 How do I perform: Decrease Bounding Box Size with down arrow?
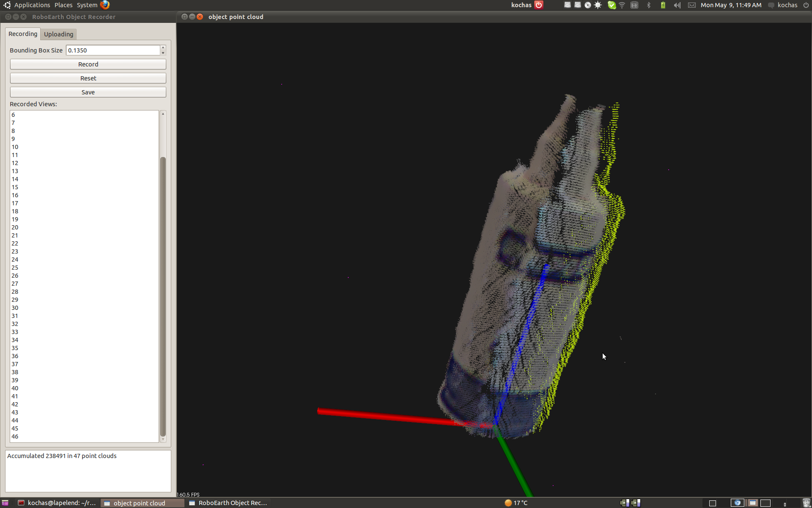(163, 53)
